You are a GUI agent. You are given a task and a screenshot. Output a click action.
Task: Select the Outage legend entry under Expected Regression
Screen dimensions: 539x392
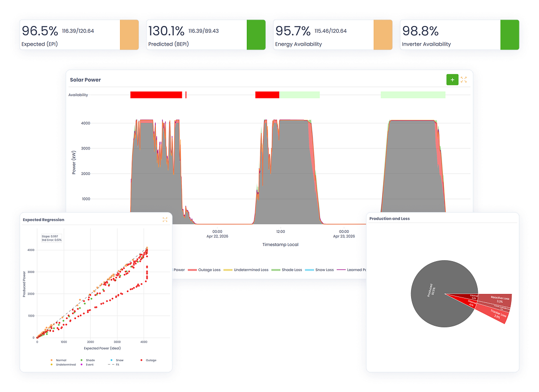[x=149, y=360]
